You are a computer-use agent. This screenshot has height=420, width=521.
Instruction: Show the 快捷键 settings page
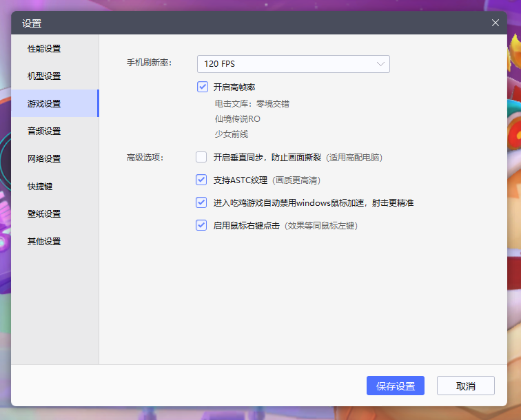coord(40,187)
